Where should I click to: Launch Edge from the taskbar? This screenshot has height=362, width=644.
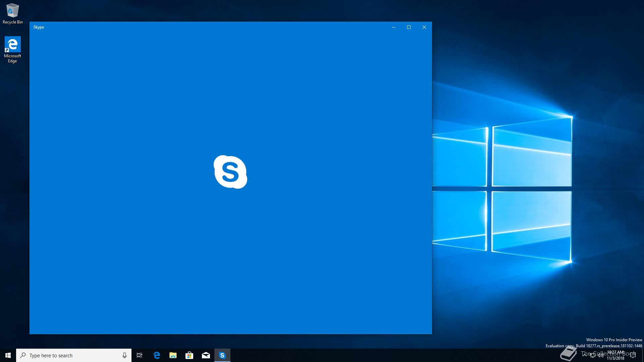(x=157, y=355)
